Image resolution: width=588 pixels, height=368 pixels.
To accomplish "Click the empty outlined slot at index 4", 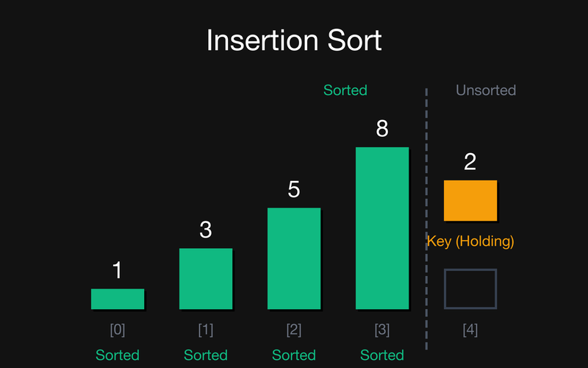I will click(x=470, y=289).
